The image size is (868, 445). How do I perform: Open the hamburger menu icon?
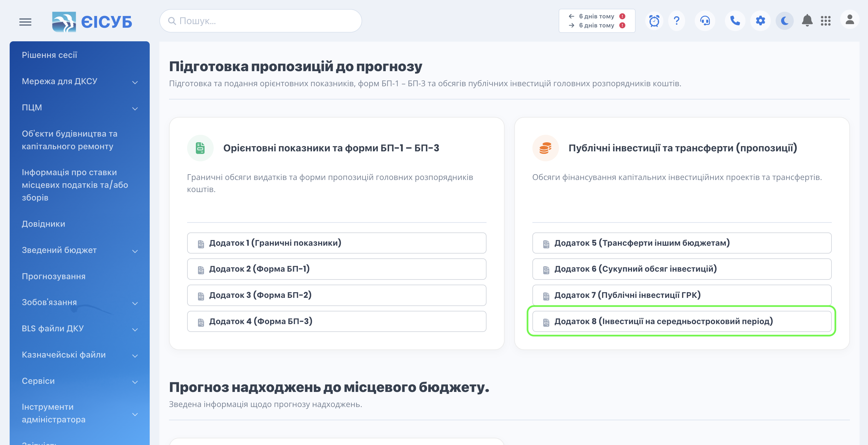25,22
